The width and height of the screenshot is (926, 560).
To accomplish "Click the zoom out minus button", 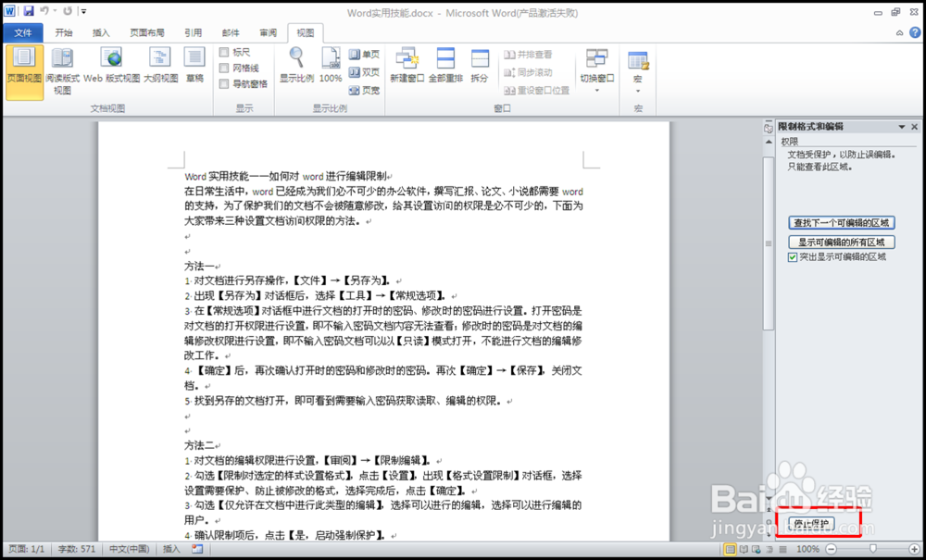I will coord(831,550).
